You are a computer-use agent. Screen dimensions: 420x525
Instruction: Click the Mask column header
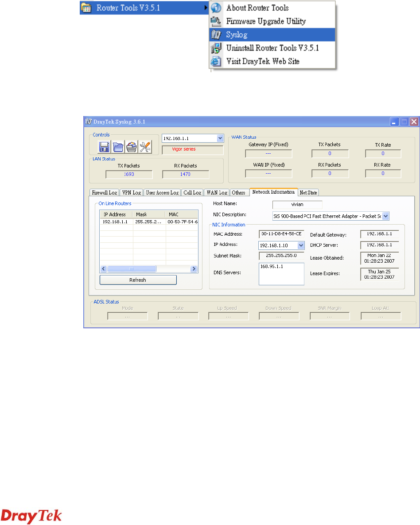pyautogui.click(x=149, y=214)
